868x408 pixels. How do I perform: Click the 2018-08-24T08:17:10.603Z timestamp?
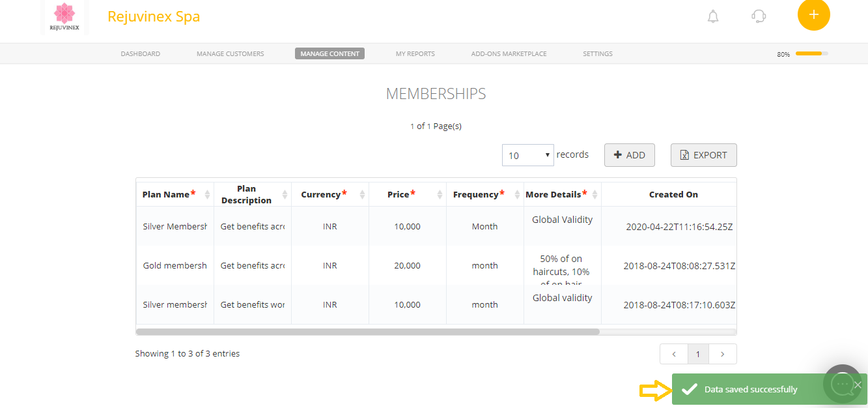pyautogui.click(x=679, y=305)
